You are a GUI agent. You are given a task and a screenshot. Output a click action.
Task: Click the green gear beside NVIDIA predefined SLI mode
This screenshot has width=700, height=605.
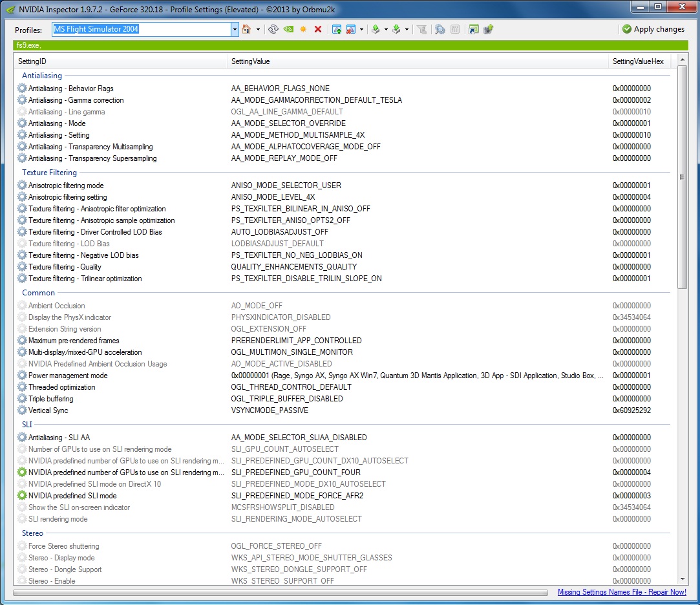point(22,495)
